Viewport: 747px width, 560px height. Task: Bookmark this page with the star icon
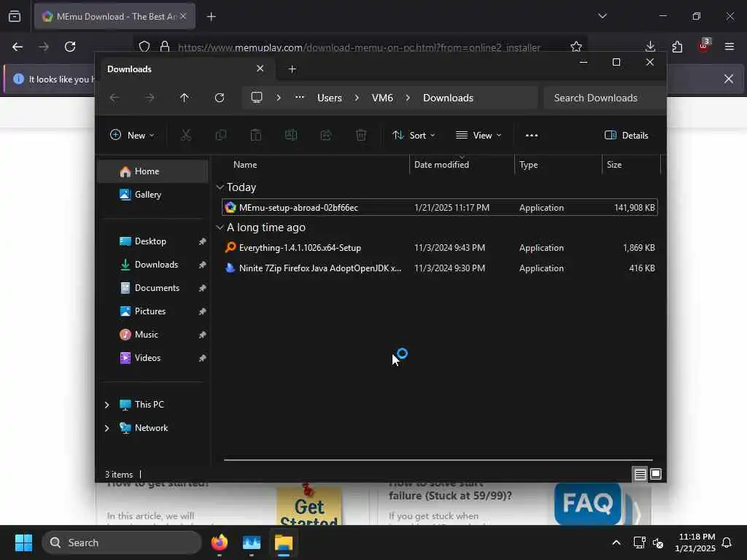point(576,47)
